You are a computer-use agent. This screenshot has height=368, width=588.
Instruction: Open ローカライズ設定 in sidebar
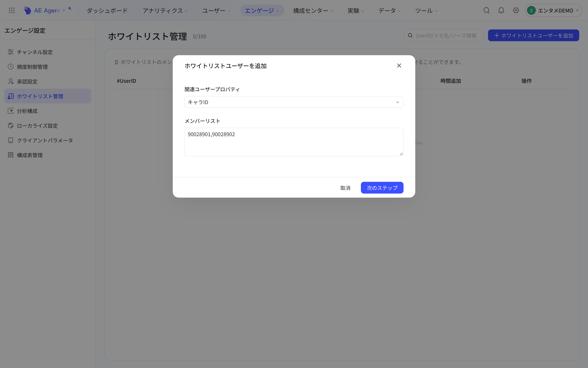click(x=48, y=126)
